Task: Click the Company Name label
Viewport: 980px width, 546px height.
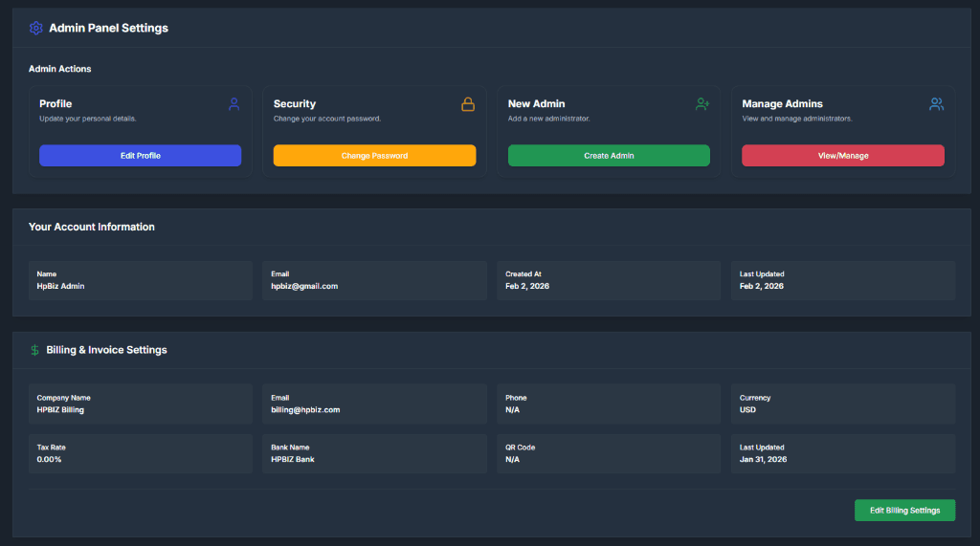Action: point(64,398)
